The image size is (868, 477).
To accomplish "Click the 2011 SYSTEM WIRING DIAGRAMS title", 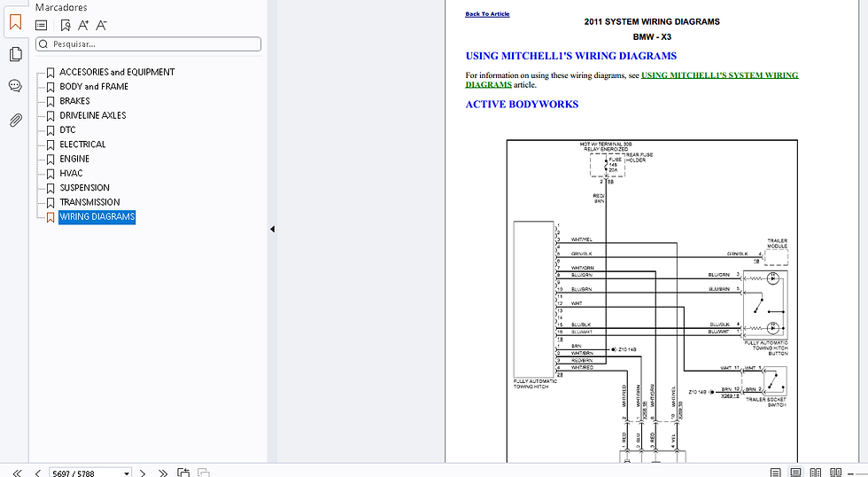I will [x=652, y=21].
